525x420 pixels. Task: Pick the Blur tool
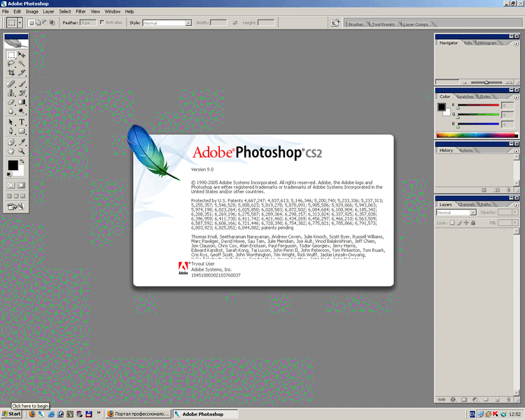(x=11, y=111)
